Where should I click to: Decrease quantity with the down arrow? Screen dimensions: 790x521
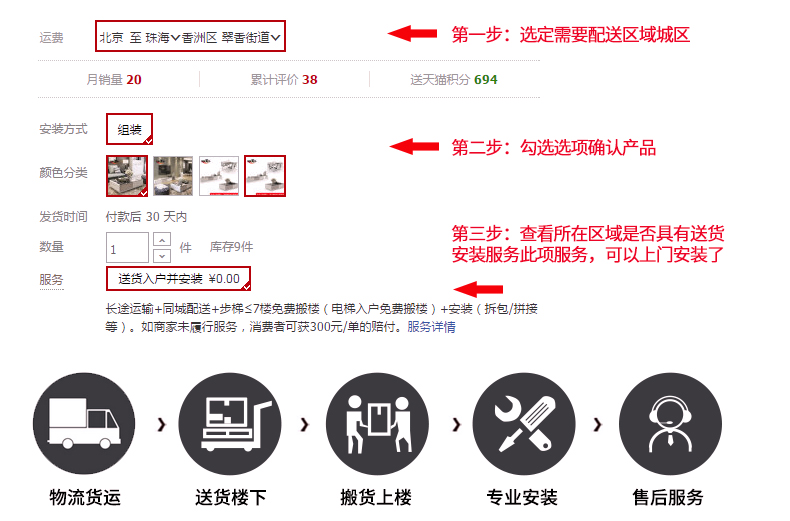pyautogui.click(x=162, y=255)
